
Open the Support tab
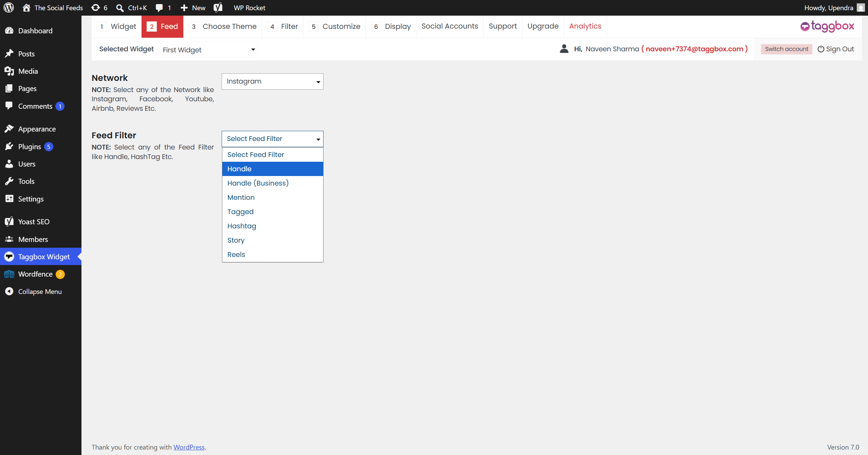click(503, 26)
